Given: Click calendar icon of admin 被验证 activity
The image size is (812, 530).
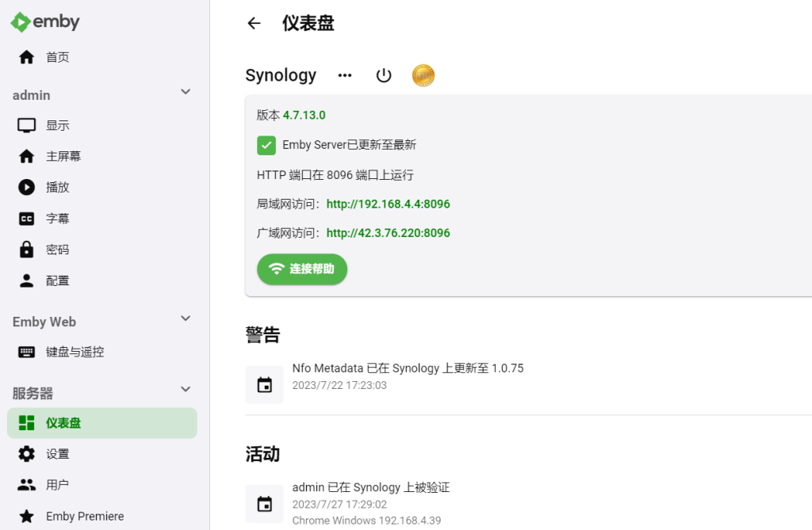Looking at the screenshot, I should (265, 504).
